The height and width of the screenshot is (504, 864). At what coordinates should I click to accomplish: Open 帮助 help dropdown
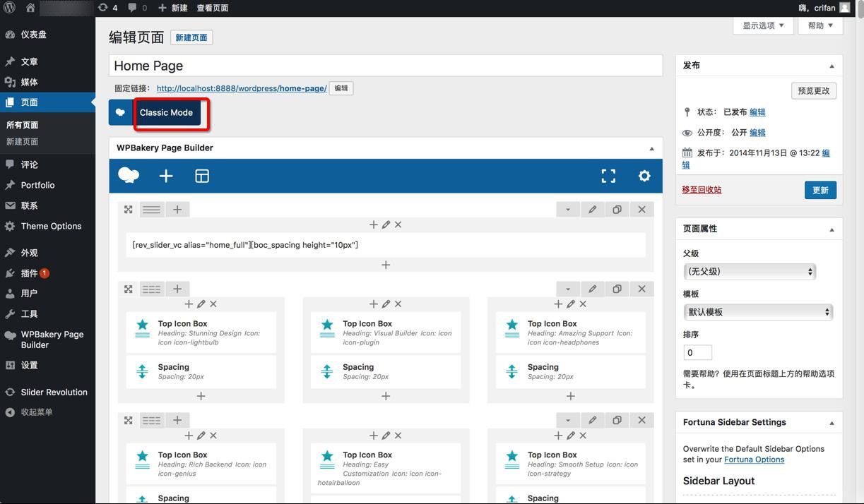coord(820,25)
